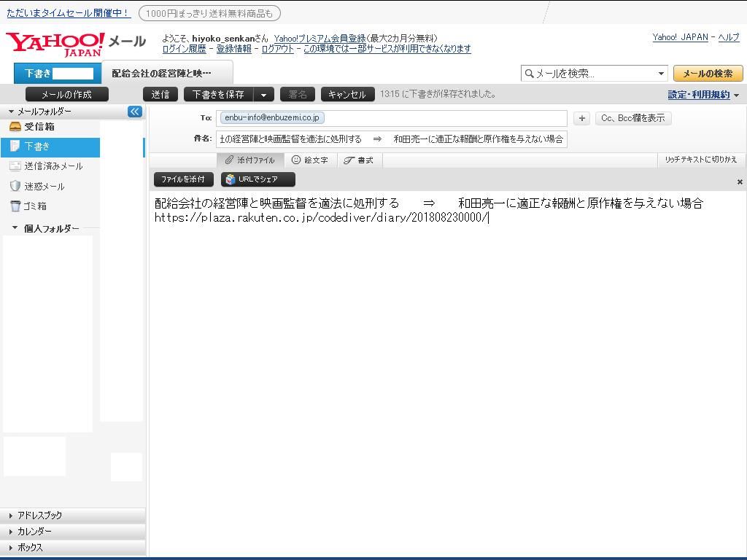Open the save draft dropdown arrow
Viewport: 747px width, 560px height.
click(x=263, y=95)
